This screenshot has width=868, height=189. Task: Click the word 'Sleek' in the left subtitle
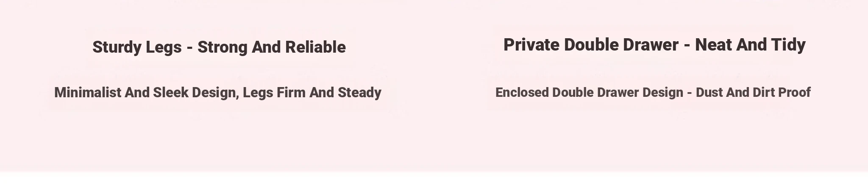click(170, 92)
